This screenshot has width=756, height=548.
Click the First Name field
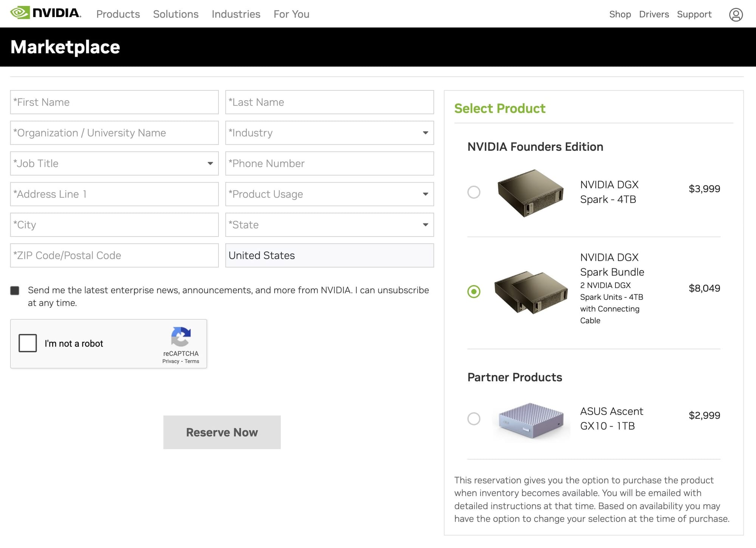point(114,102)
